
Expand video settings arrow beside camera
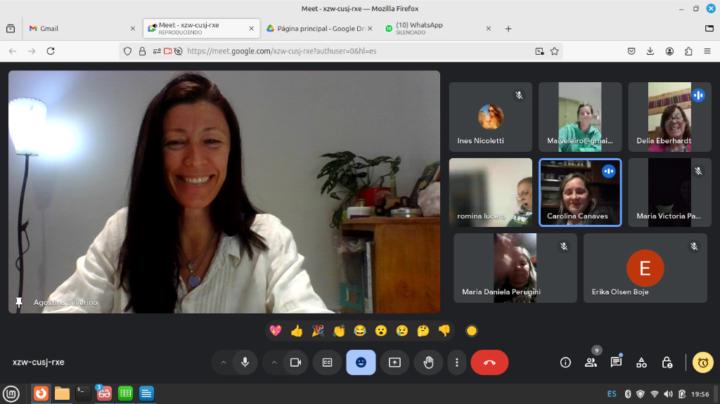(274, 362)
